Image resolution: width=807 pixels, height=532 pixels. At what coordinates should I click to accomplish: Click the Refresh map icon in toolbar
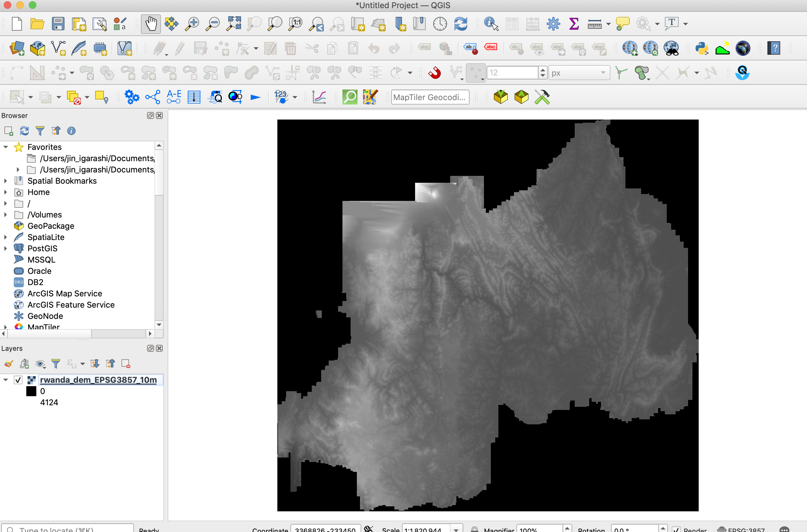tap(460, 23)
